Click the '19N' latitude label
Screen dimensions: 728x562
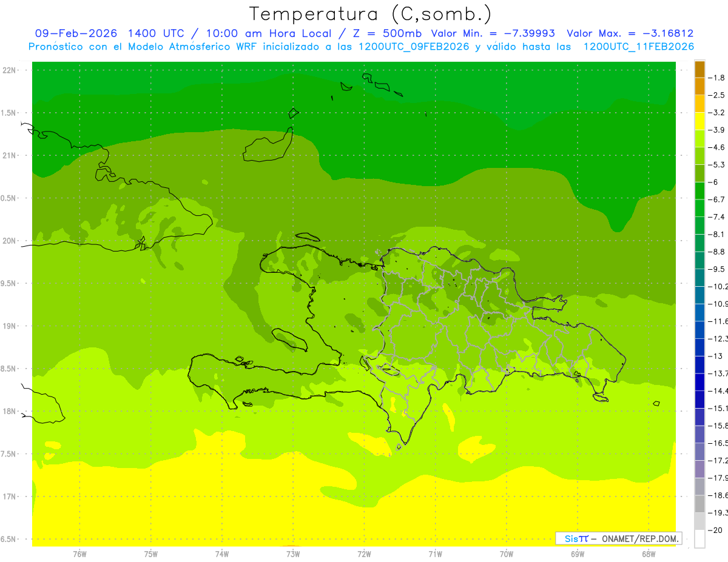10,326
